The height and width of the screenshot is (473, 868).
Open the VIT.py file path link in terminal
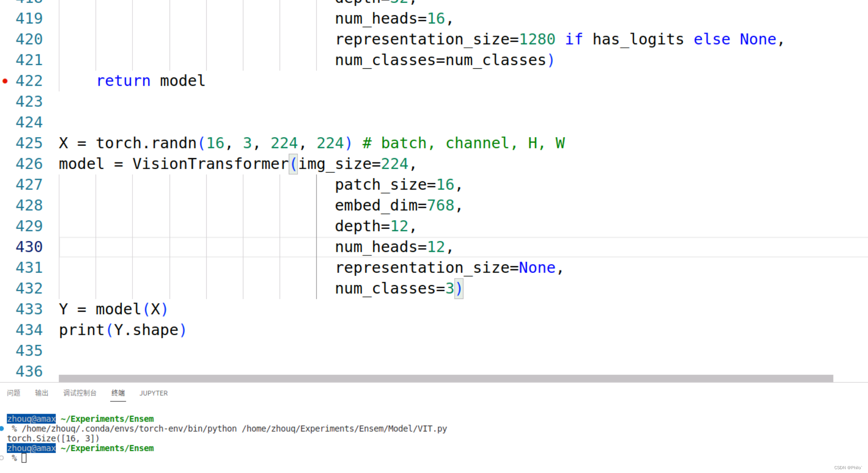344,429
